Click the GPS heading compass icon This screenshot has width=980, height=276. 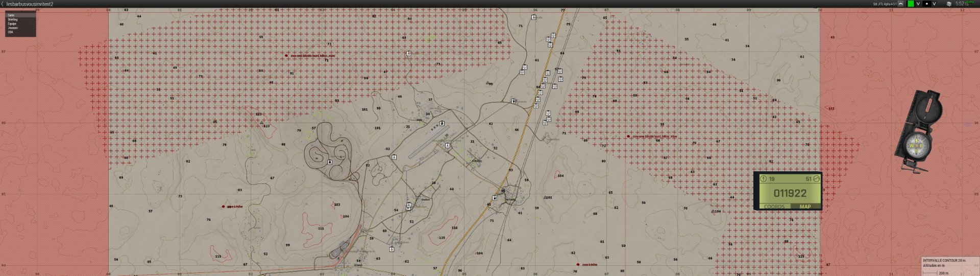coord(764,179)
